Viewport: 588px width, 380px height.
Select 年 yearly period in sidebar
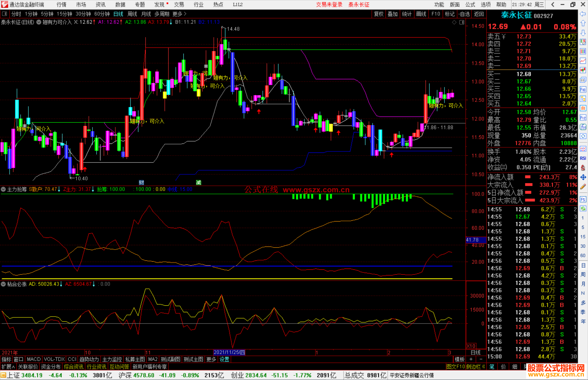[583, 321]
